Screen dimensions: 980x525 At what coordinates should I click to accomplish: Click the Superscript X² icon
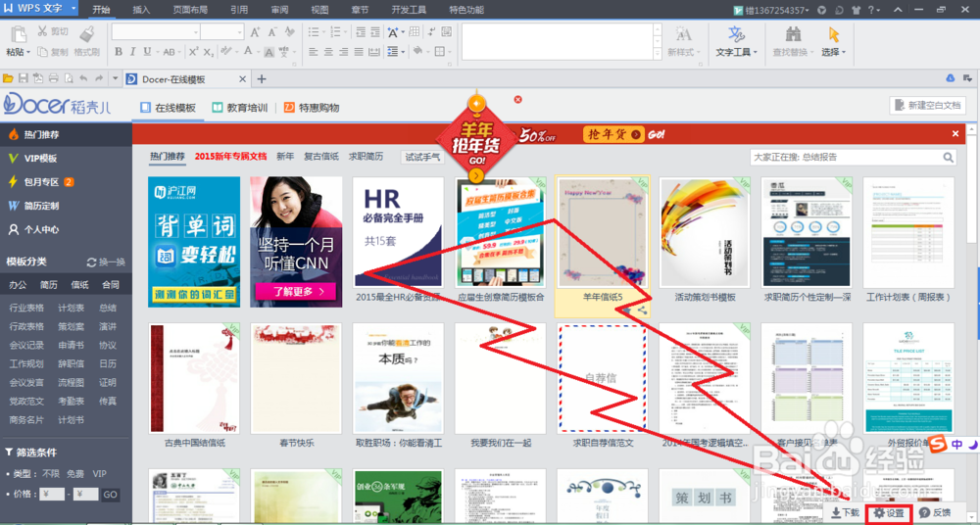194,52
